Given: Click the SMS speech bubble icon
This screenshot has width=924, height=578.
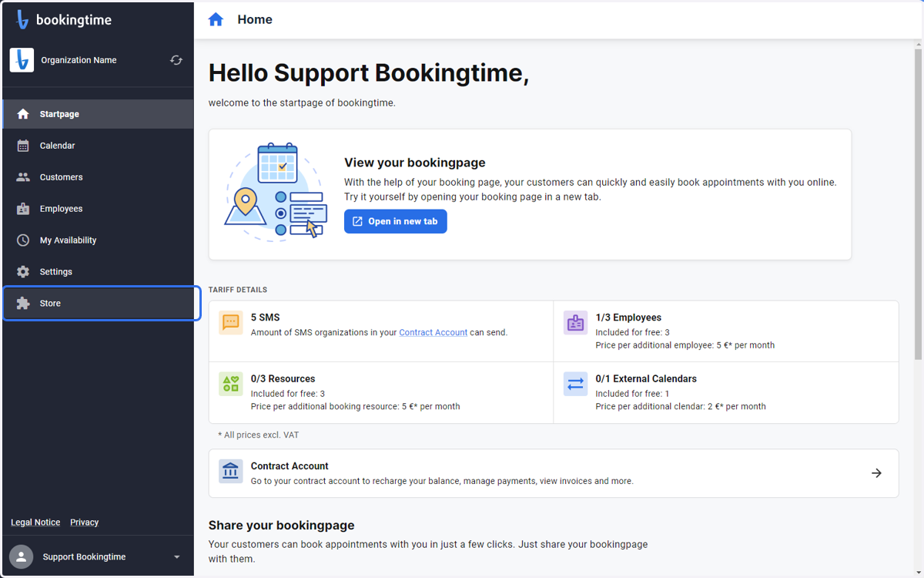Looking at the screenshot, I should pos(231,323).
